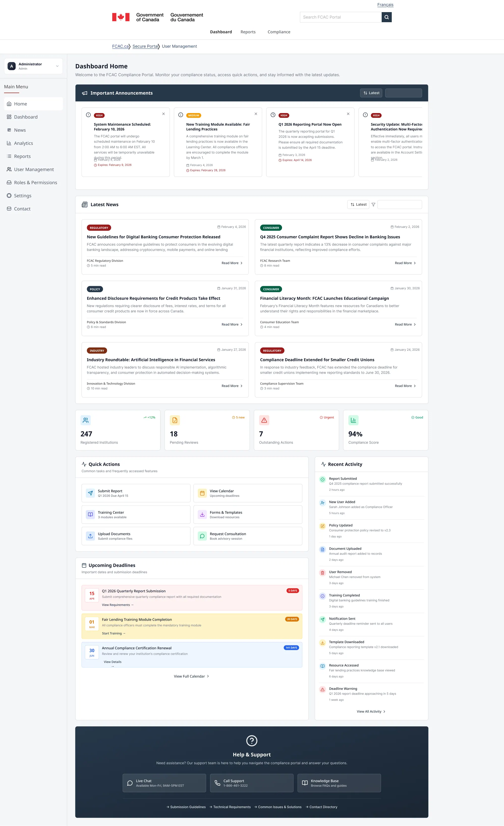
Task: Open Settings in the sidebar
Action: (33, 196)
